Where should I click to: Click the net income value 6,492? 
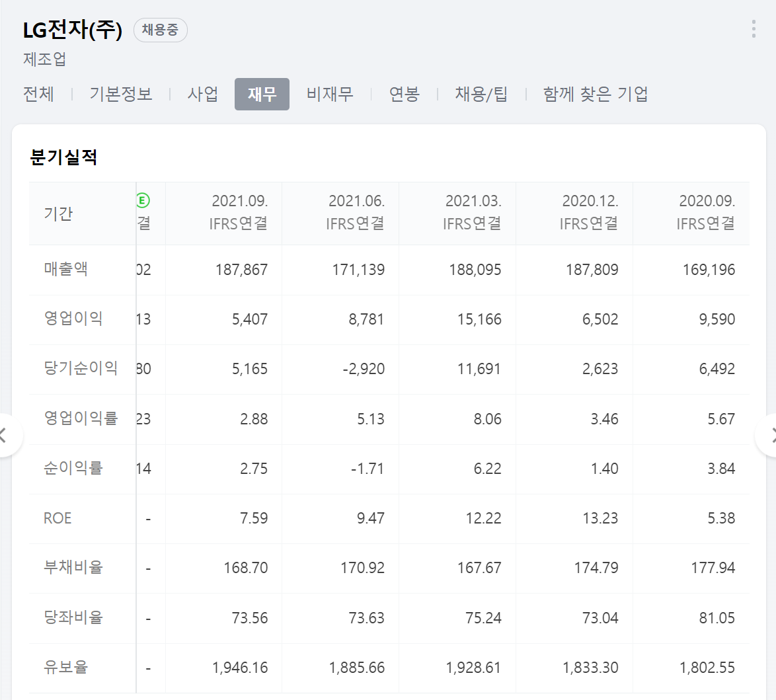tap(717, 369)
